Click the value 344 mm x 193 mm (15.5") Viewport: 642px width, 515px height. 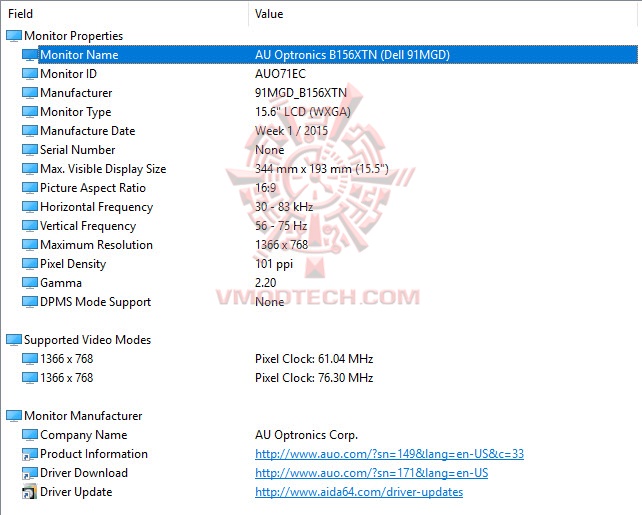click(x=322, y=169)
